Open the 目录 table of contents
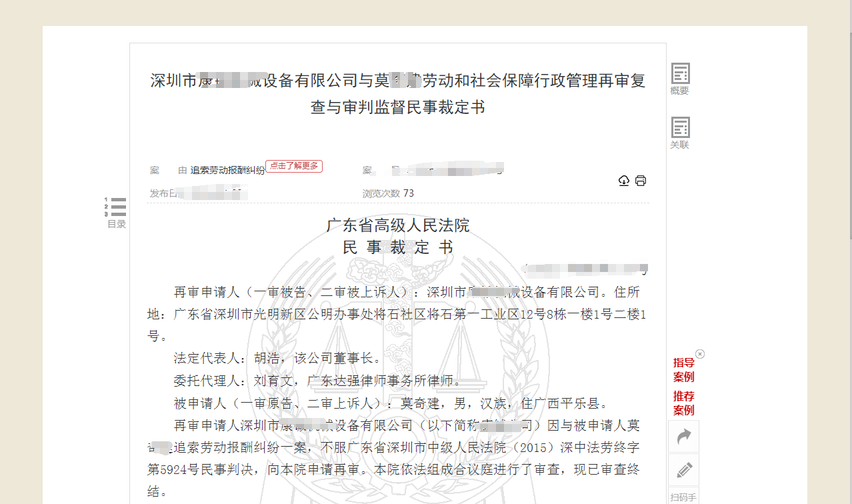Viewport: 852px width, 504px height. point(116,213)
